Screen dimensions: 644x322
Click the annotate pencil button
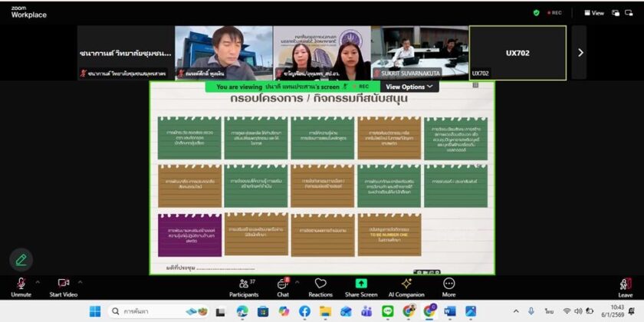[x=21, y=259]
